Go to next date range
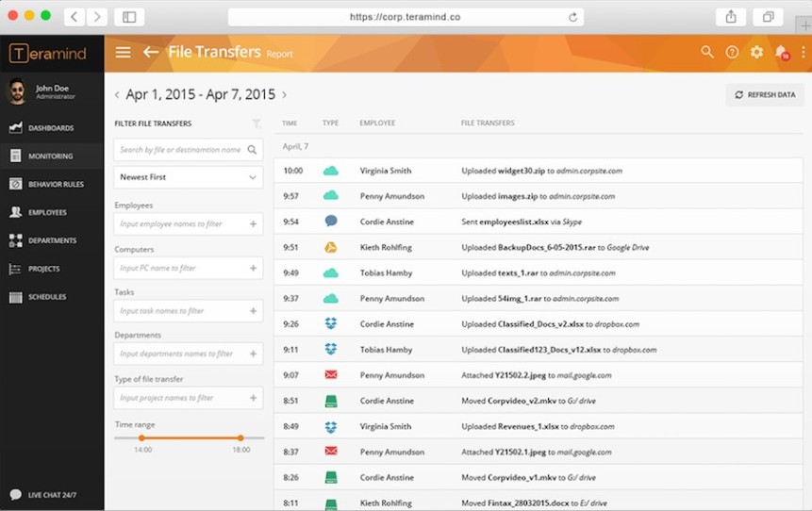 284,94
